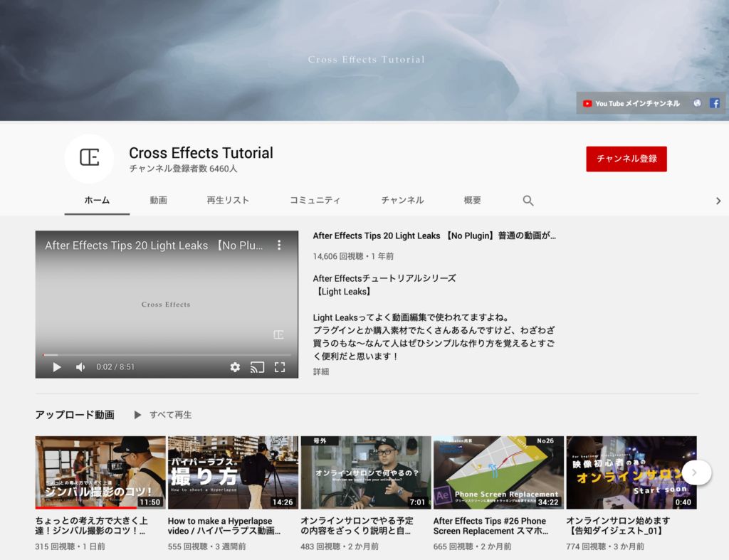Switch to the 動画 tab

159,200
